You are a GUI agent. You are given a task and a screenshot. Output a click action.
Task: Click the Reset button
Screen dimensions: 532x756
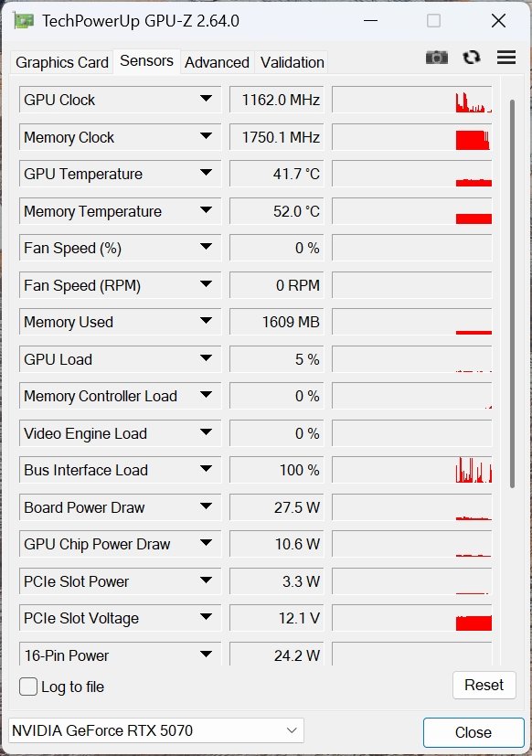(484, 685)
